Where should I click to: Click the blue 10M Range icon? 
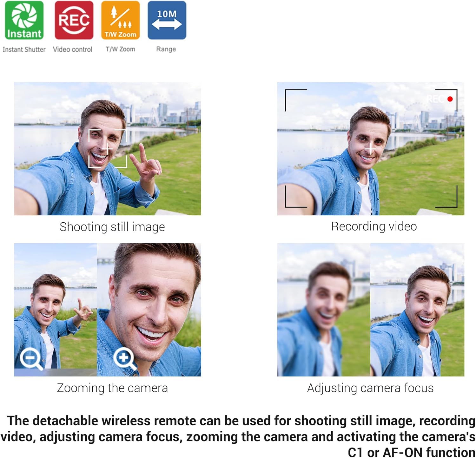tap(167, 20)
